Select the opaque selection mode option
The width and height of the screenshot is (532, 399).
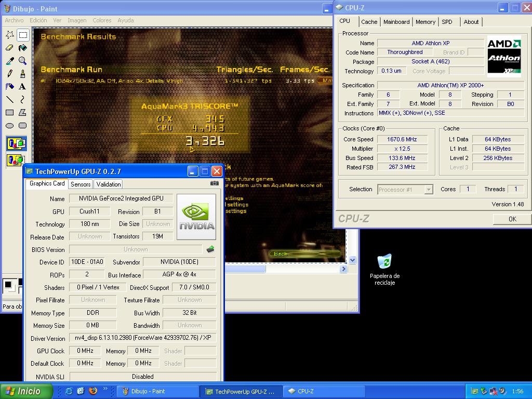(16, 144)
